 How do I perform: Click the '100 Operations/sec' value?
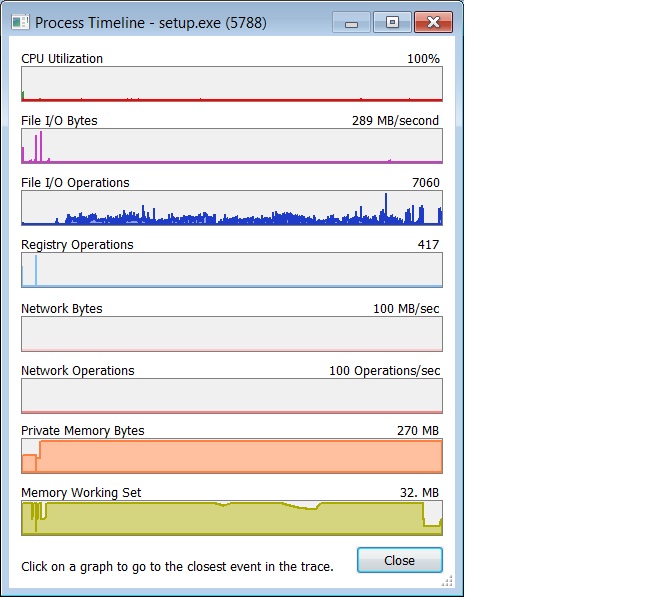coord(384,371)
